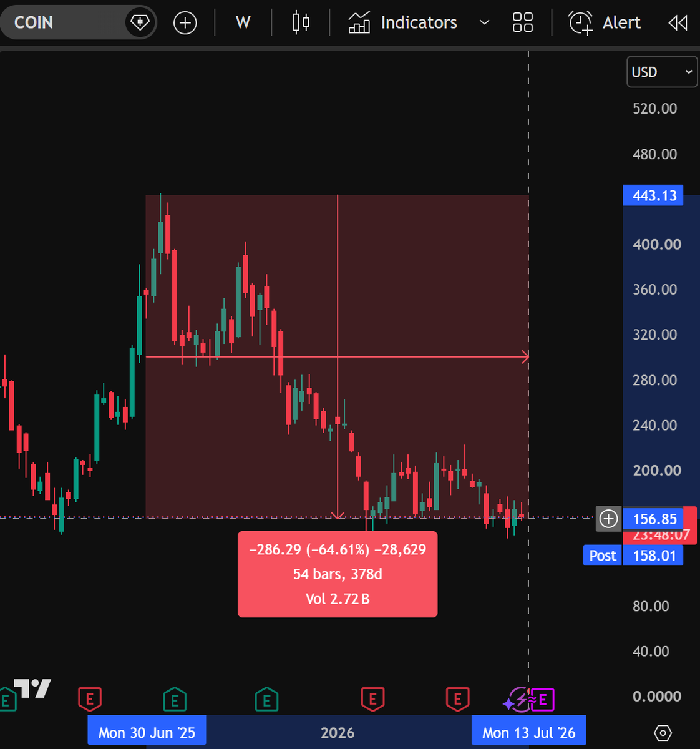
Task: Click the "54 bars, 378d" measurement text
Action: point(338,574)
